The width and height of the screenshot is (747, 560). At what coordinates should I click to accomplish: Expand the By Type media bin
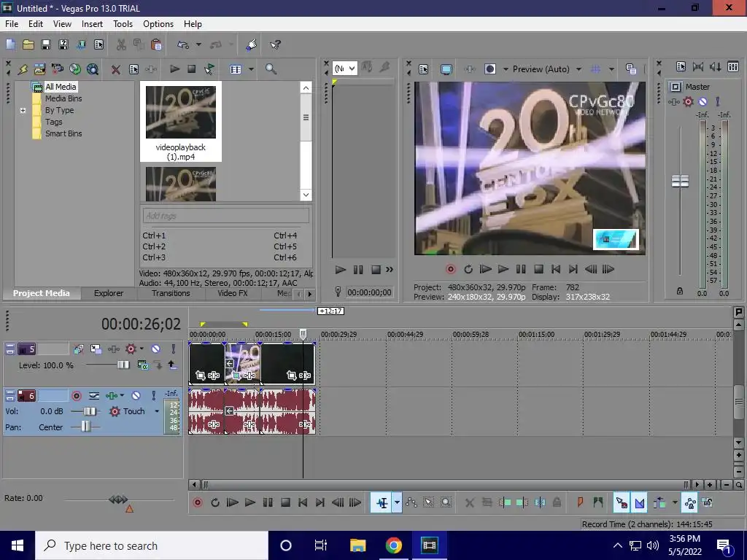(23, 111)
